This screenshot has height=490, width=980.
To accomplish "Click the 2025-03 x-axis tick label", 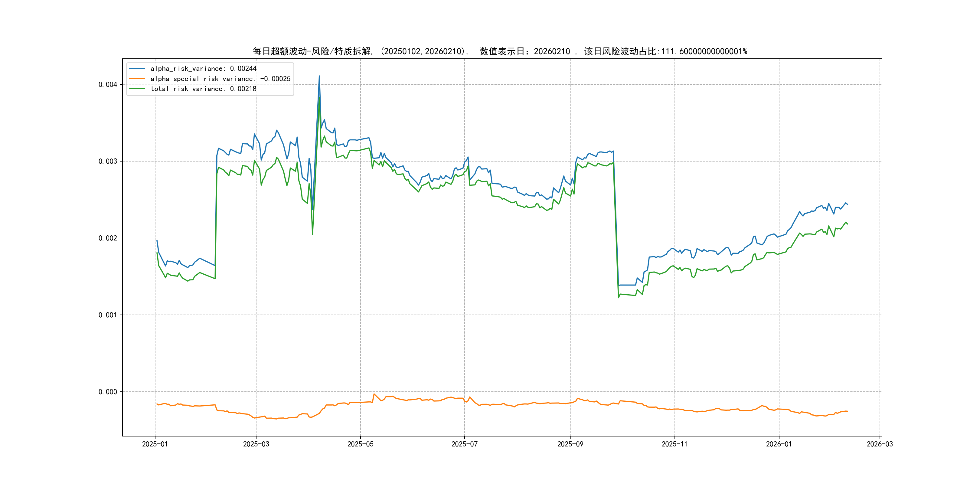I will (x=256, y=444).
